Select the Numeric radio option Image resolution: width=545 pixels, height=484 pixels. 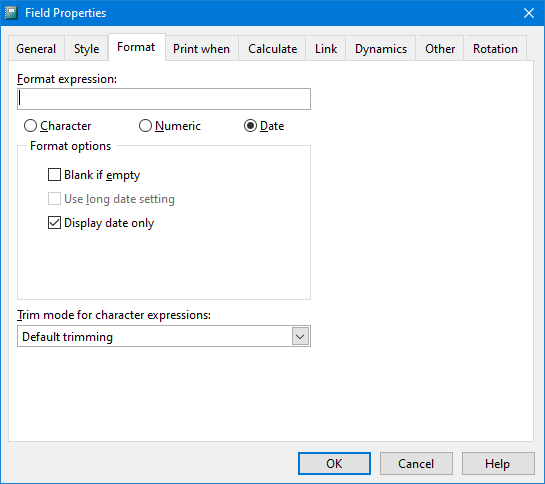tap(170, 126)
